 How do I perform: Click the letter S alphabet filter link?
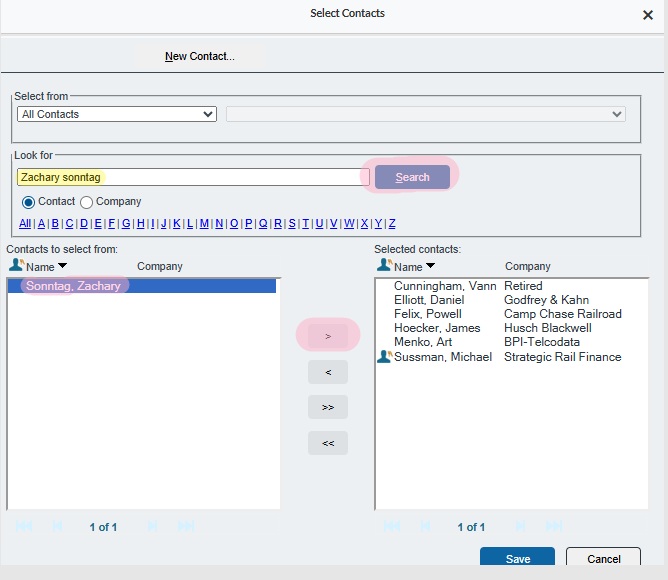pos(292,223)
